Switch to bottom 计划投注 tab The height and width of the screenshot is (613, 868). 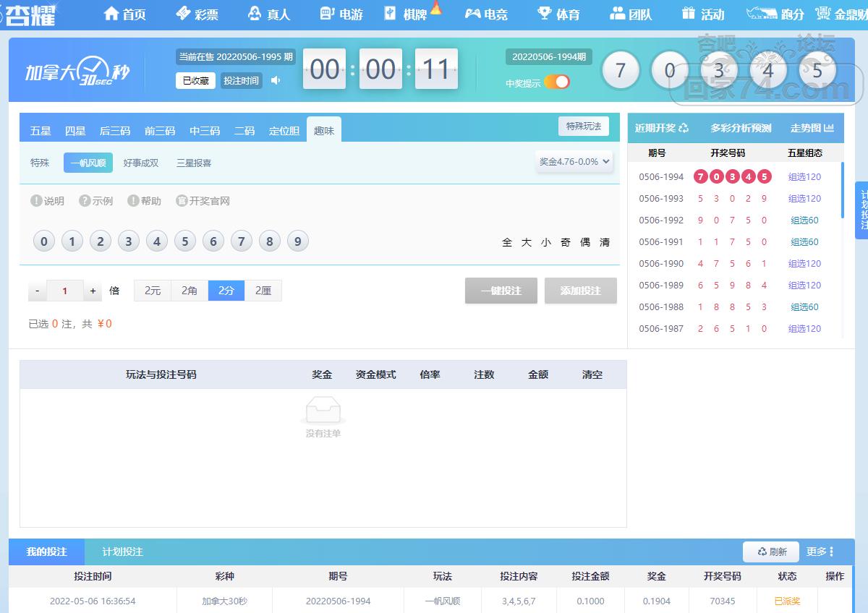tap(123, 552)
